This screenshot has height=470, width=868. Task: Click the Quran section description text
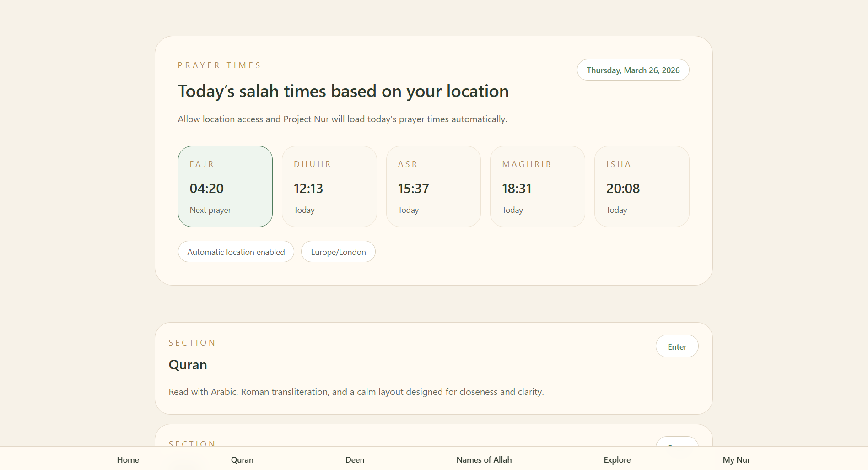[356, 392]
